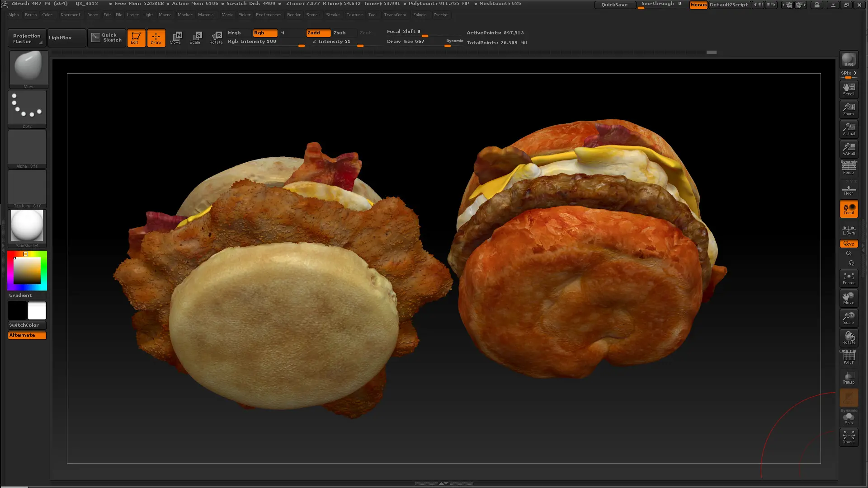The width and height of the screenshot is (868, 488).
Task: Select the Scroll document icon
Action: click(x=849, y=89)
